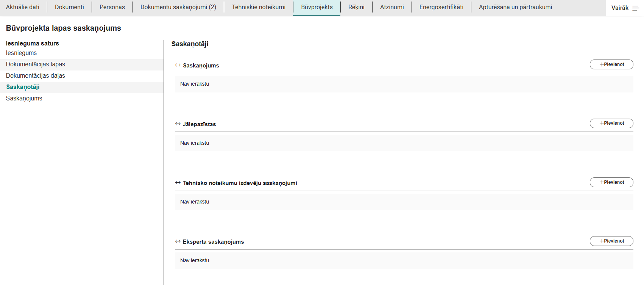The image size is (644, 285).
Task: Click Pievienot for Eksperta saskaņojums
Action: pyautogui.click(x=611, y=241)
